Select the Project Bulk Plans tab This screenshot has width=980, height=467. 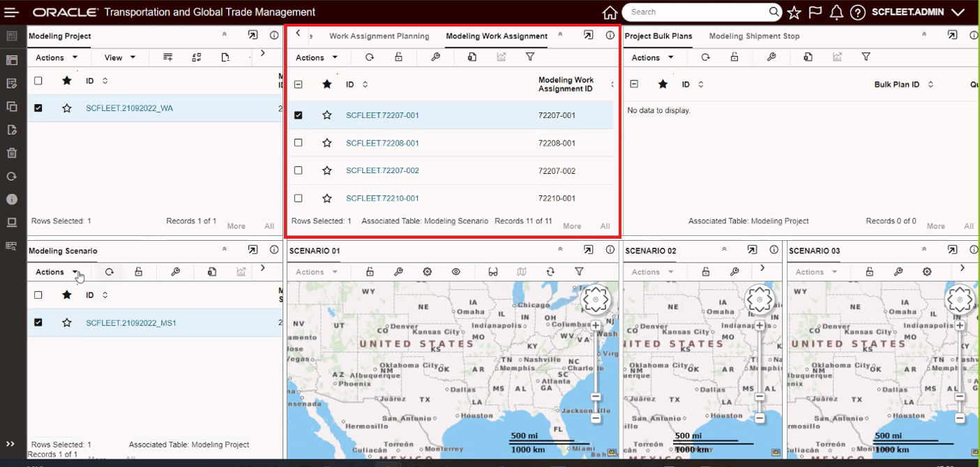point(658,36)
